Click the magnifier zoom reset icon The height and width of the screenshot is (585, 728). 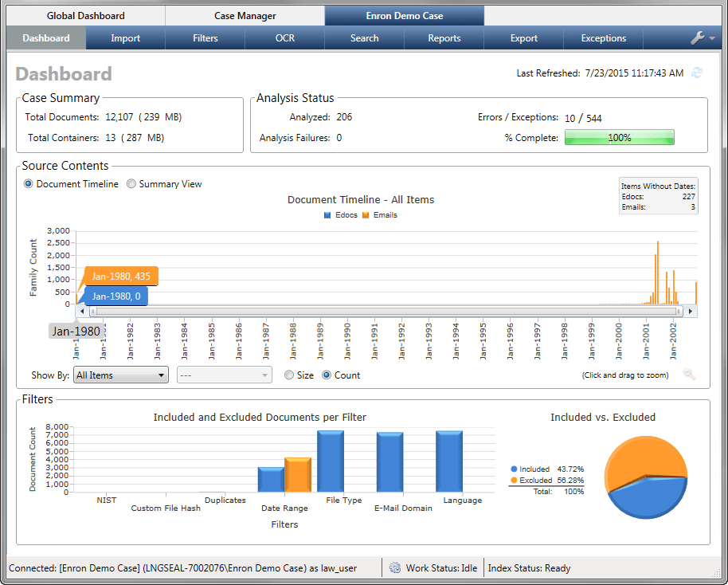point(689,375)
